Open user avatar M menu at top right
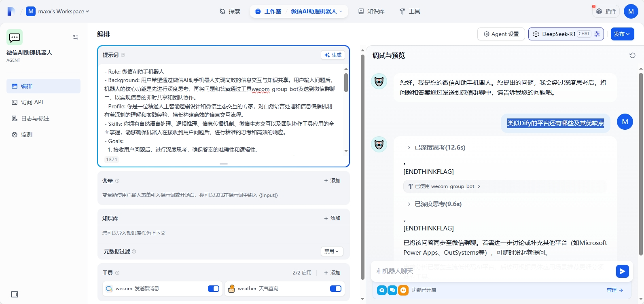Image resolution: width=644 pixels, height=304 pixels. [631, 11]
